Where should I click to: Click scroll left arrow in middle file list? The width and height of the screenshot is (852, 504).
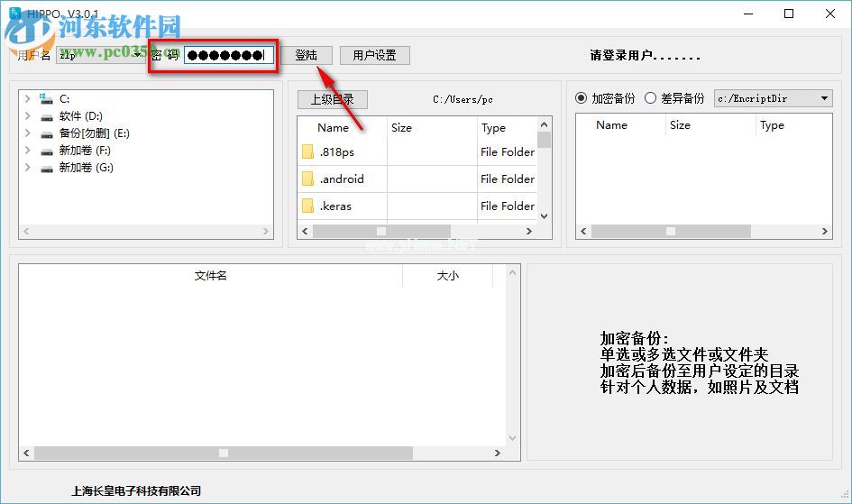pyautogui.click(x=305, y=232)
